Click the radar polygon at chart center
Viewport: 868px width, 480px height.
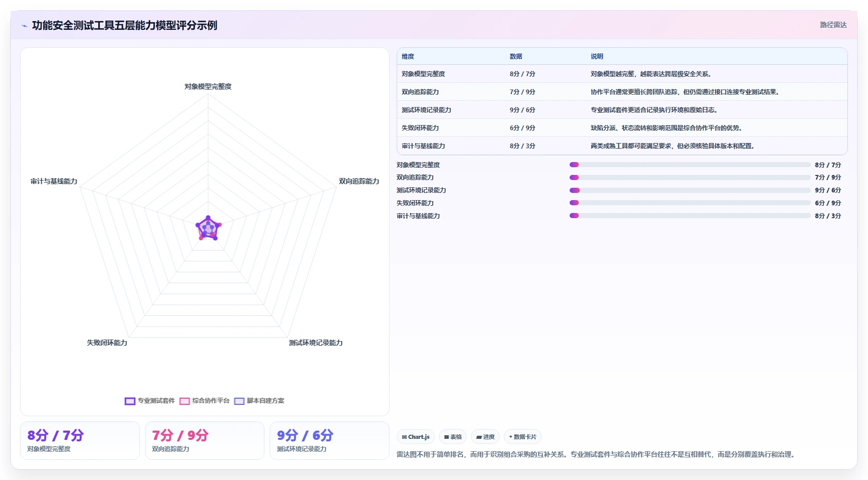[x=208, y=228]
